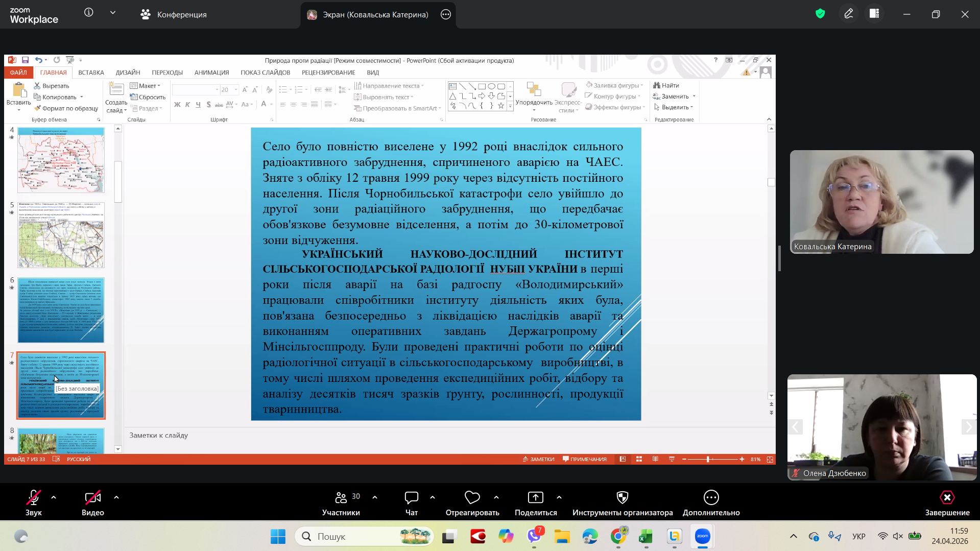Select slide 6 thumbnail in slide panel
980x551 pixels.
click(61, 310)
